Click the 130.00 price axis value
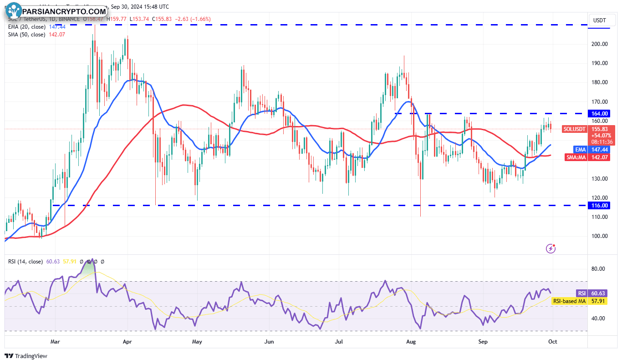 coord(599,178)
